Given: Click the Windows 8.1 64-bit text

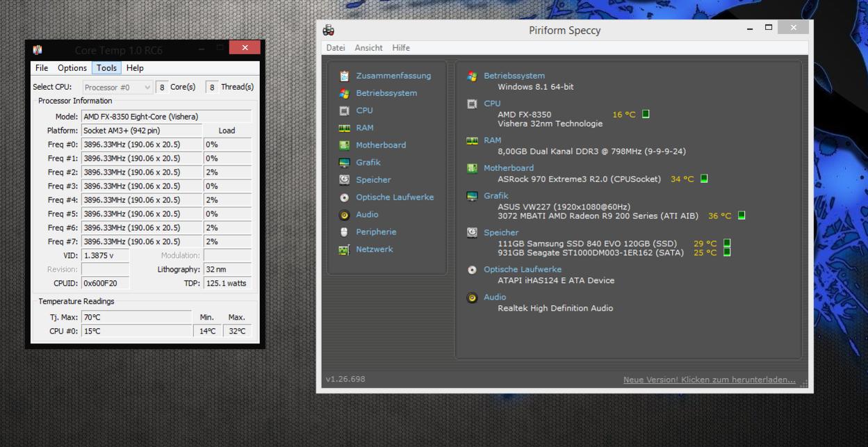Looking at the screenshot, I should (x=536, y=87).
